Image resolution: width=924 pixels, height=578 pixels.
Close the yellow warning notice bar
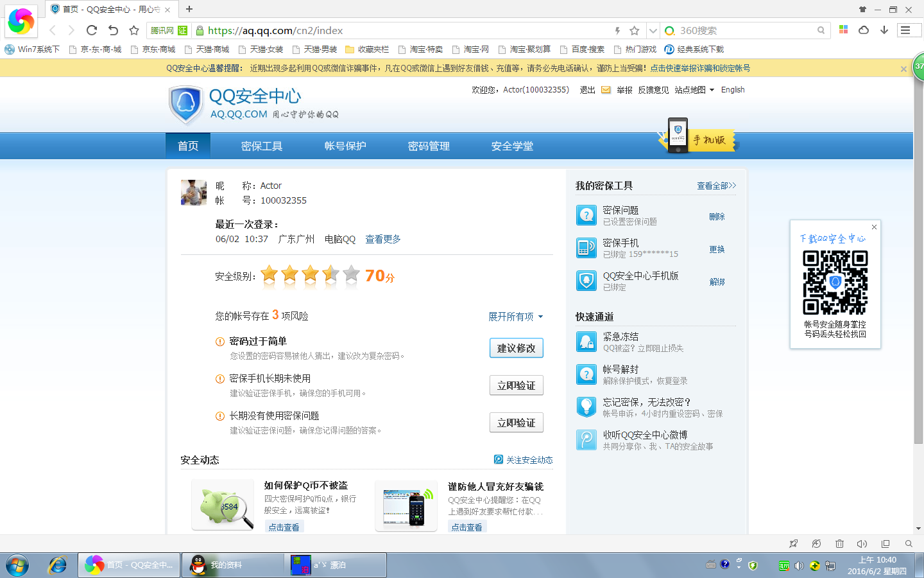coord(903,69)
